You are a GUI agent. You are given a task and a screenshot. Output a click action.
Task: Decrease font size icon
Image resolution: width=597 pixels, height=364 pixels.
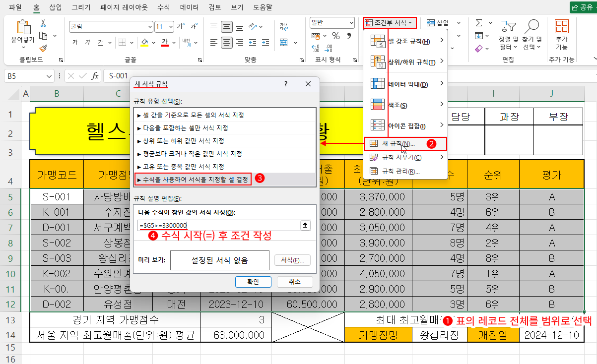(194, 26)
